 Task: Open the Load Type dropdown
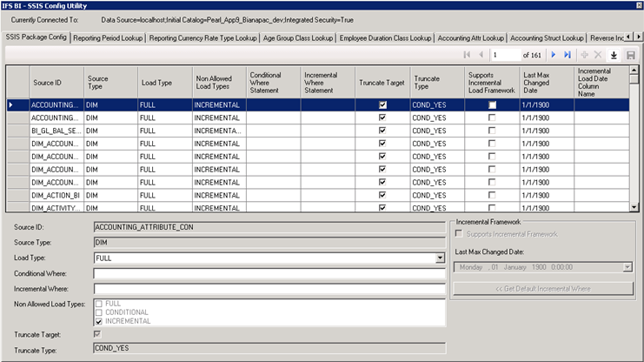tap(440, 258)
